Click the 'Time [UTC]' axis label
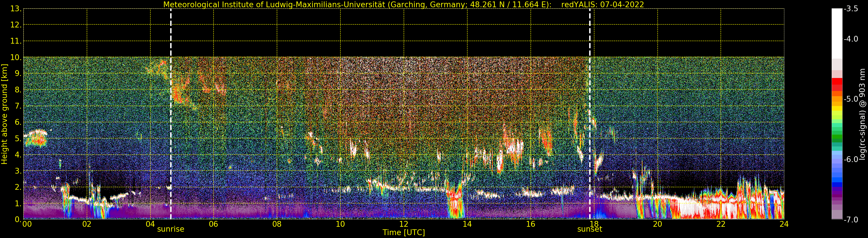Screen dimensions: 868x238 [x=404, y=233]
